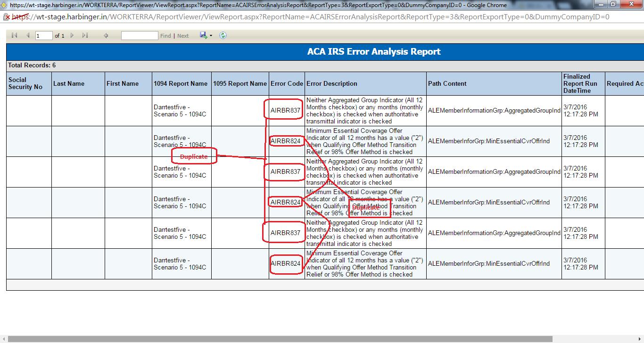644x343 pixels.
Task: Click the Find text input box
Action: [x=140, y=36]
